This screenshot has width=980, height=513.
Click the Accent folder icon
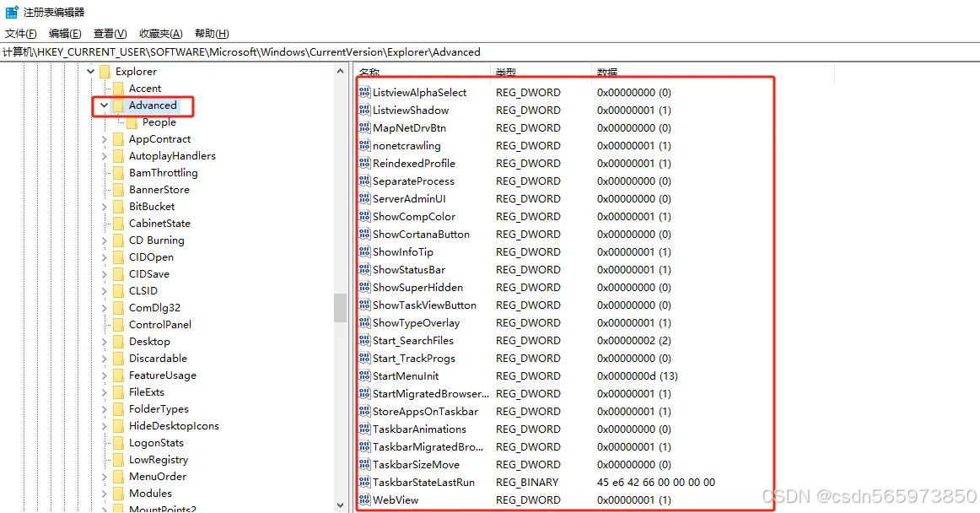point(118,89)
